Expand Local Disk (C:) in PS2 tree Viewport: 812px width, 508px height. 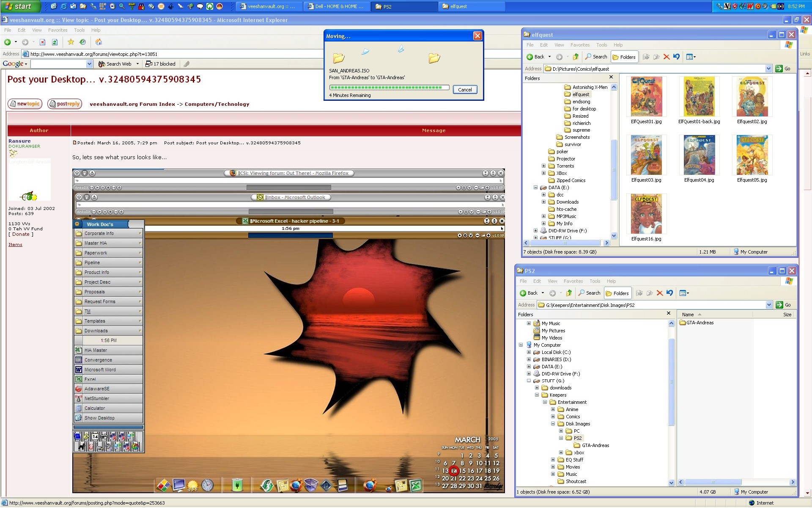[x=529, y=352]
